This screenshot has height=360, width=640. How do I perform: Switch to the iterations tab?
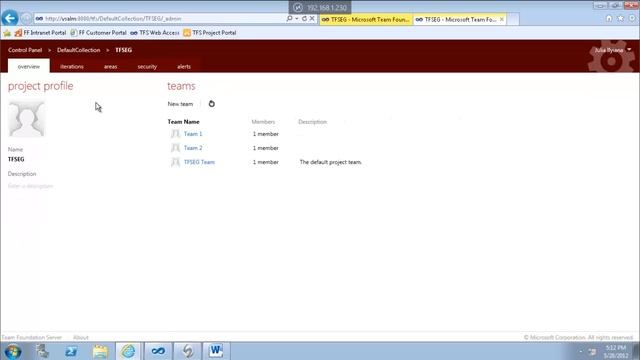click(72, 66)
